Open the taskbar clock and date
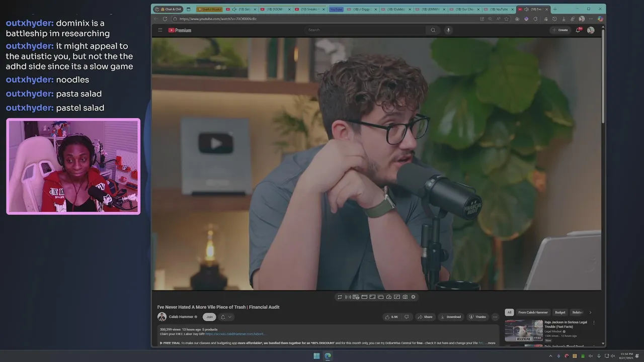The image size is (644, 362). (627, 356)
